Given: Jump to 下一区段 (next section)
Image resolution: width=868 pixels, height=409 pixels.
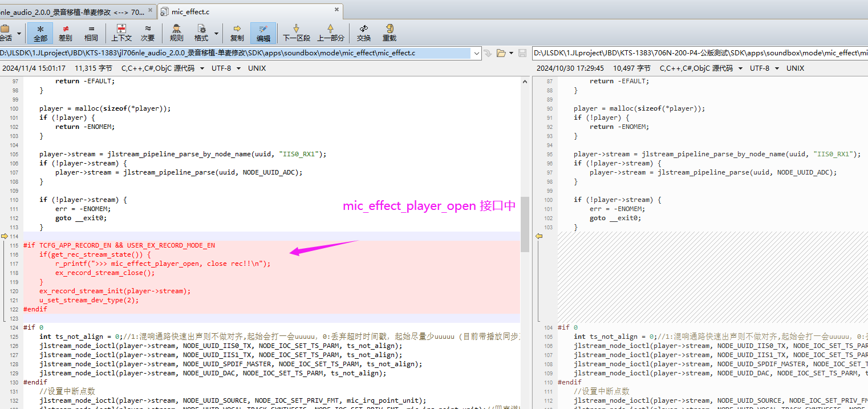Looking at the screenshot, I should tap(297, 33).
